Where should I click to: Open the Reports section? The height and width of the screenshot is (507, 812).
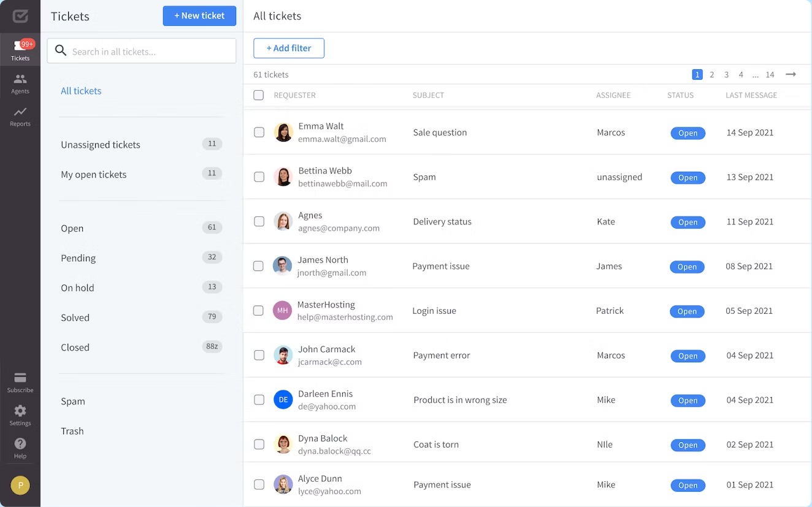point(20,113)
